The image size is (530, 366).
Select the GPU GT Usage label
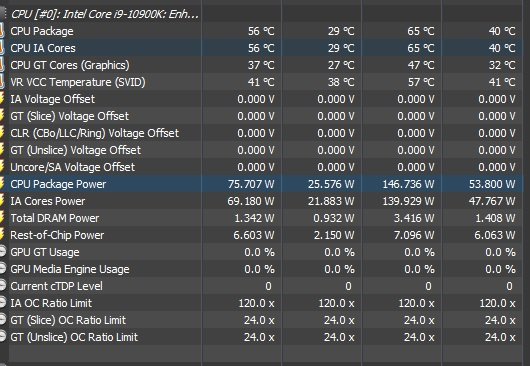(45, 252)
